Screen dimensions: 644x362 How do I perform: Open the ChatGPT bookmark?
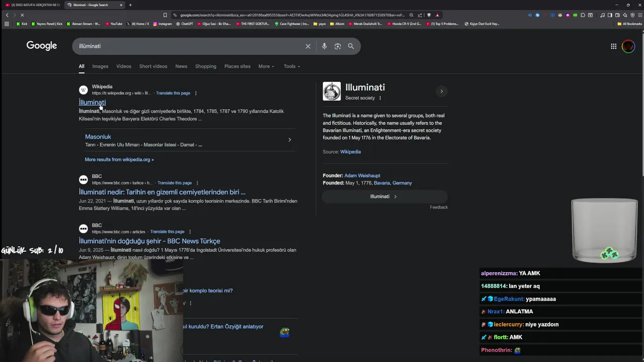(185, 24)
